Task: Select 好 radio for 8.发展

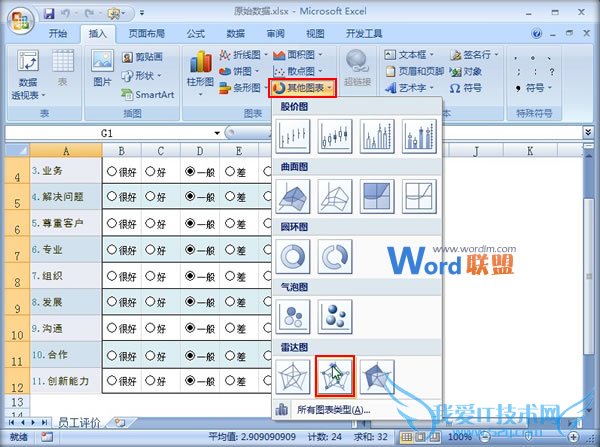Action: point(150,302)
